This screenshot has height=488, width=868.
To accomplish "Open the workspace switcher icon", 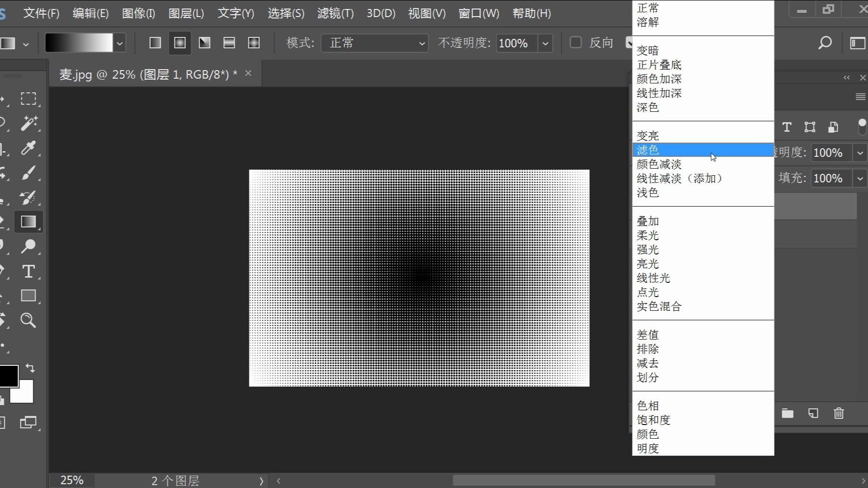I will pos(858,43).
